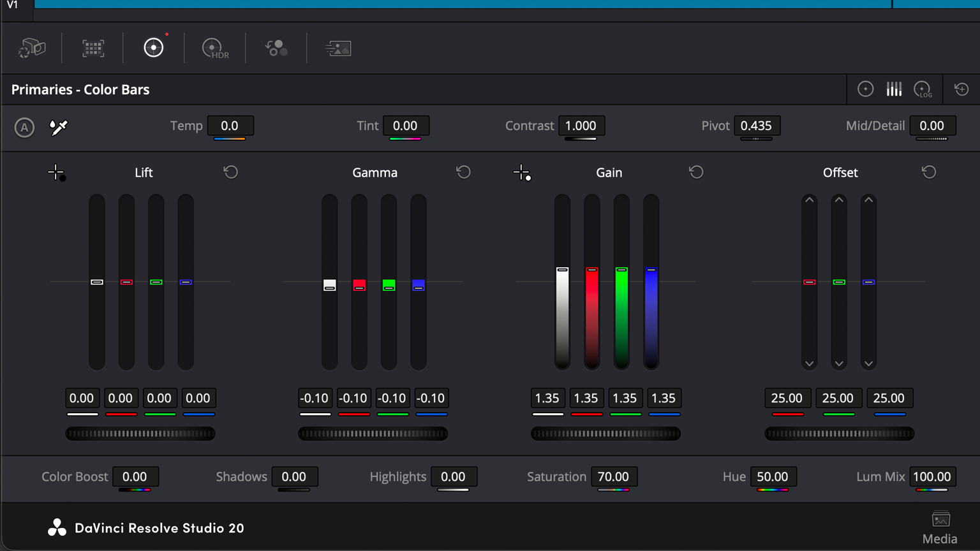Open the Motion Effects palette icon

click(x=338, y=48)
